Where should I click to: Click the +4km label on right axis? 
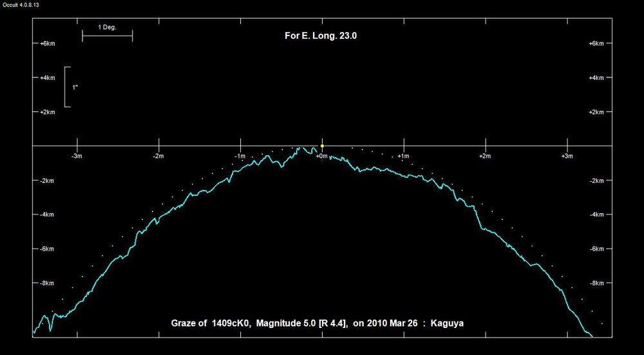[x=597, y=78]
